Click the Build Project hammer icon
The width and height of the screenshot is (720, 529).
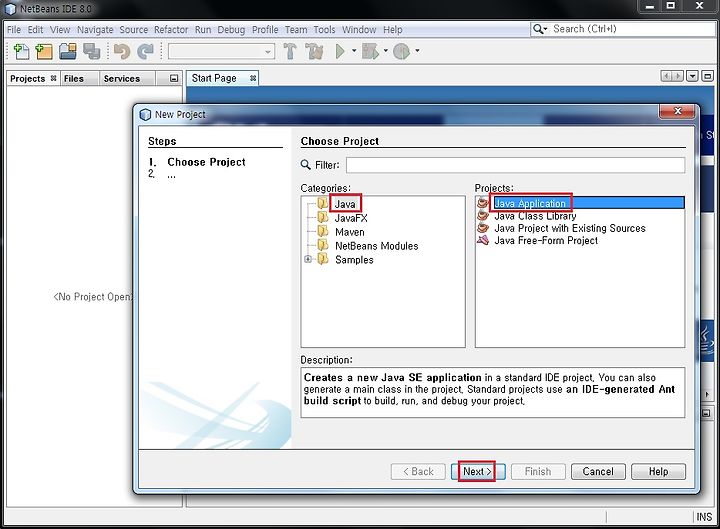point(290,51)
